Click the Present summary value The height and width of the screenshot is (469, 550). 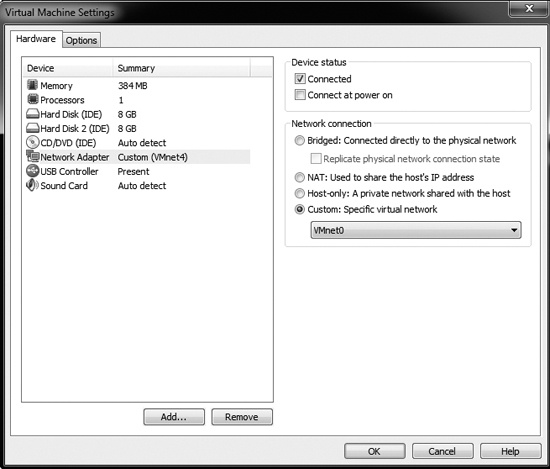coord(133,172)
